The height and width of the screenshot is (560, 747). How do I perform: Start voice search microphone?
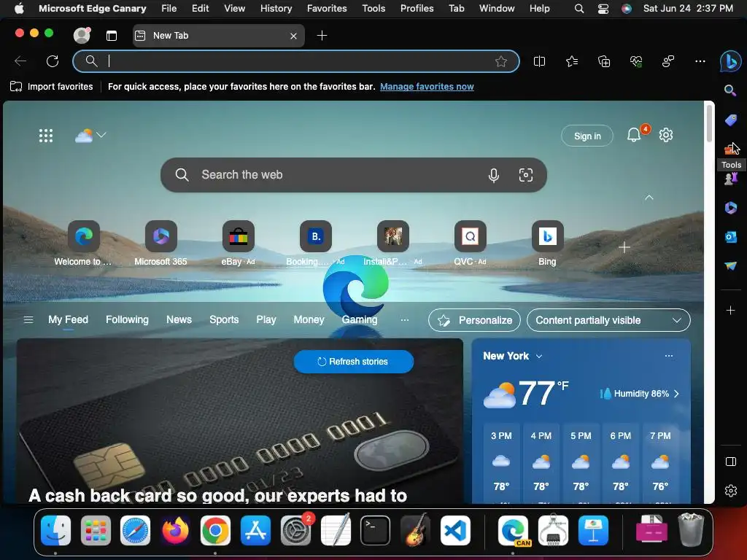(494, 175)
